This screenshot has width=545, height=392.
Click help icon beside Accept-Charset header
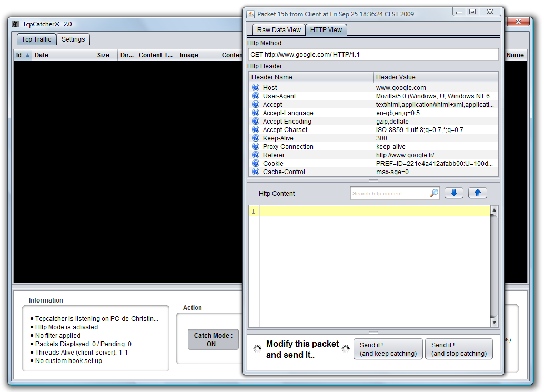256,129
